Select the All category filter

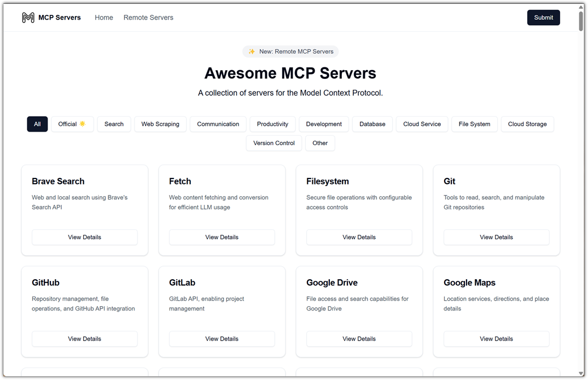click(x=37, y=124)
